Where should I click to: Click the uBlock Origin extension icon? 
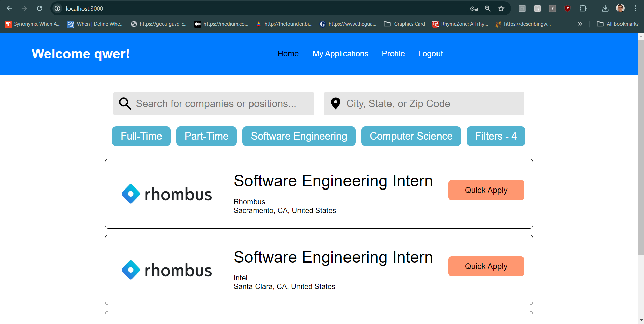pyautogui.click(x=567, y=8)
